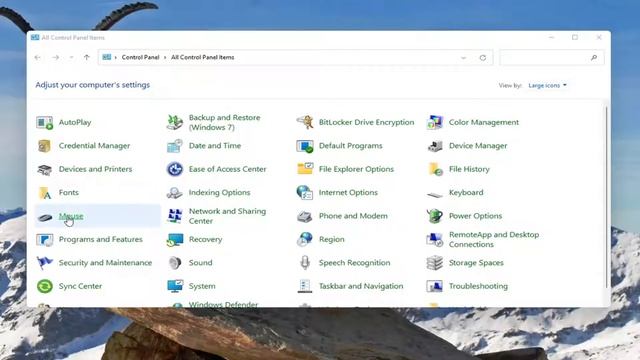Screen dimensions: 640x360
Task: Click the Region link text
Action: tap(331, 240)
